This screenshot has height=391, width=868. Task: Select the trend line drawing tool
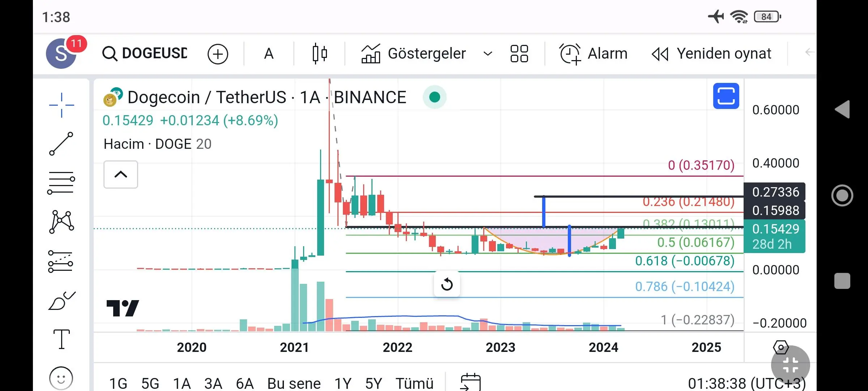pos(61,144)
